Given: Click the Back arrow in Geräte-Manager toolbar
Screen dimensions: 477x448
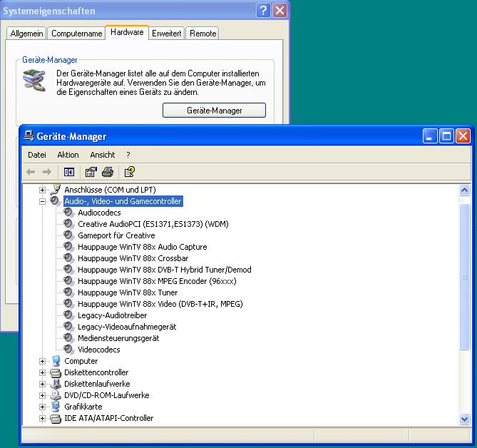Looking at the screenshot, I should (x=31, y=172).
